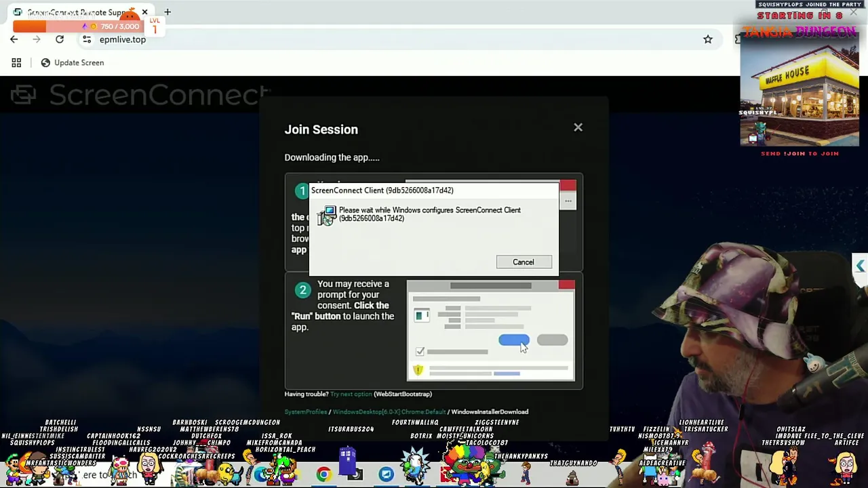Select the SystemProfiles breadcrumb link
The height and width of the screenshot is (488, 868).
click(306, 411)
